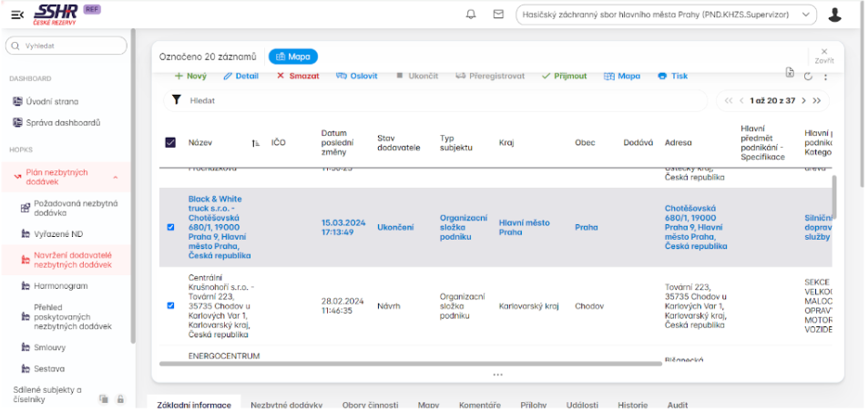Click the filter funnel icon
Screen dimensions: 868x412
point(177,100)
